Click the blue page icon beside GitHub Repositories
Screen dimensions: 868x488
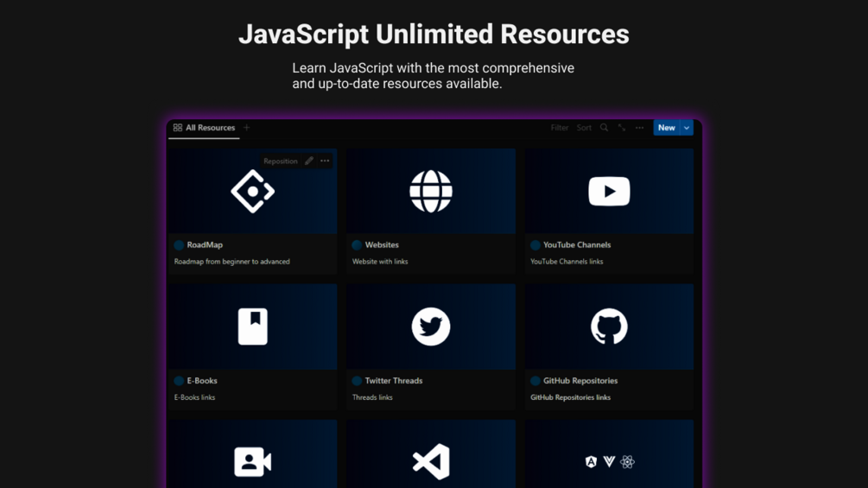(535, 381)
